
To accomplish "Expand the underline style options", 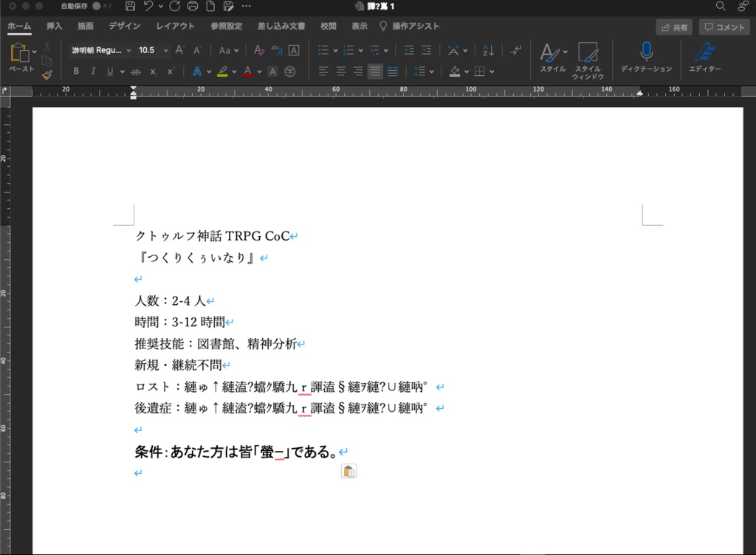I will pos(123,71).
